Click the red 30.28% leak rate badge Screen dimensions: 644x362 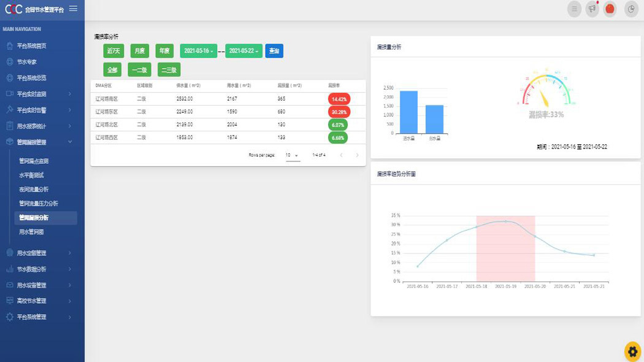pyautogui.click(x=339, y=112)
